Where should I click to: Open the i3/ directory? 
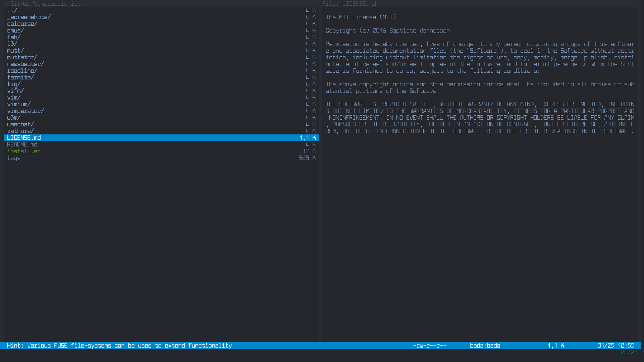pos(12,44)
